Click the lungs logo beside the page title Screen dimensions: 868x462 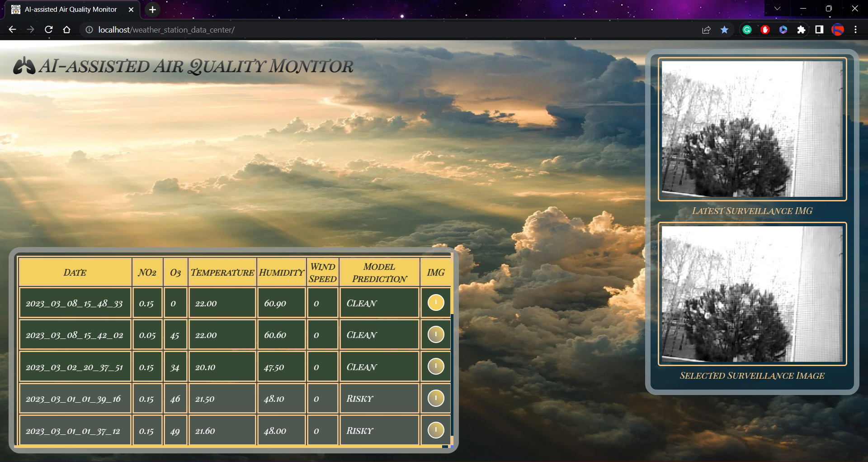pos(24,66)
